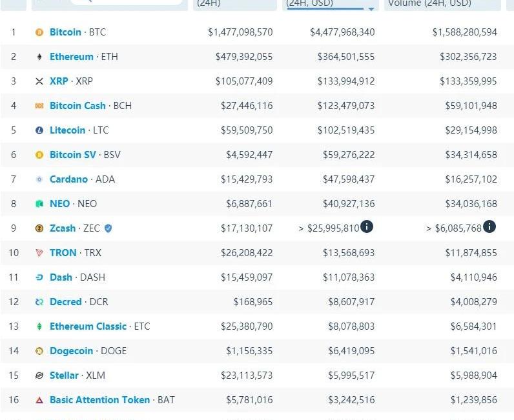Click the NEO green logo icon
The height and width of the screenshot is (420, 514).
click(x=39, y=204)
